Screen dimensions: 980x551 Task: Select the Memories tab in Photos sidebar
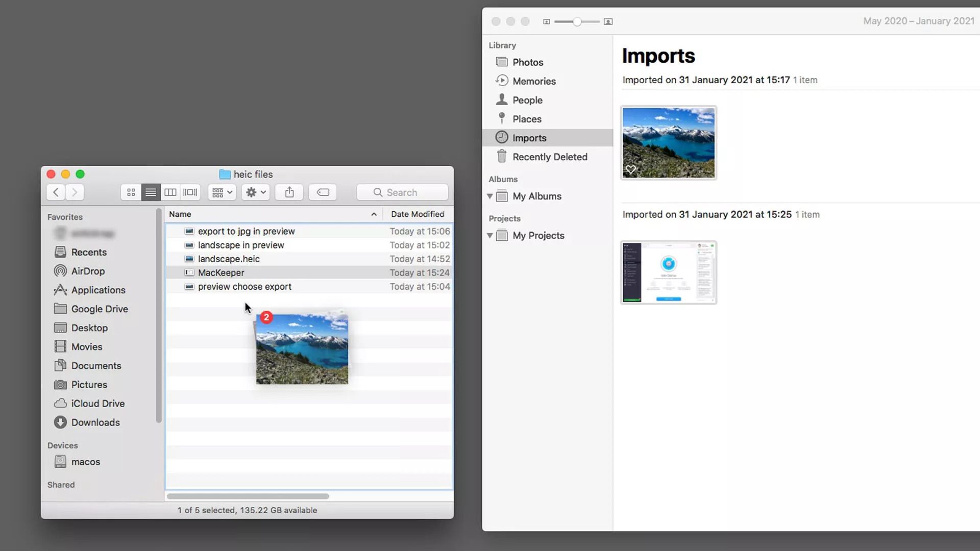534,81
